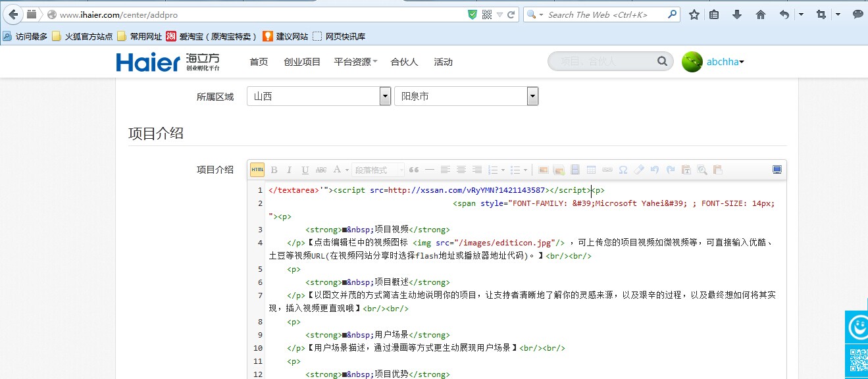Insert a hyperlink in editor
The height and width of the screenshot is (379, 868).
[607, 170]
